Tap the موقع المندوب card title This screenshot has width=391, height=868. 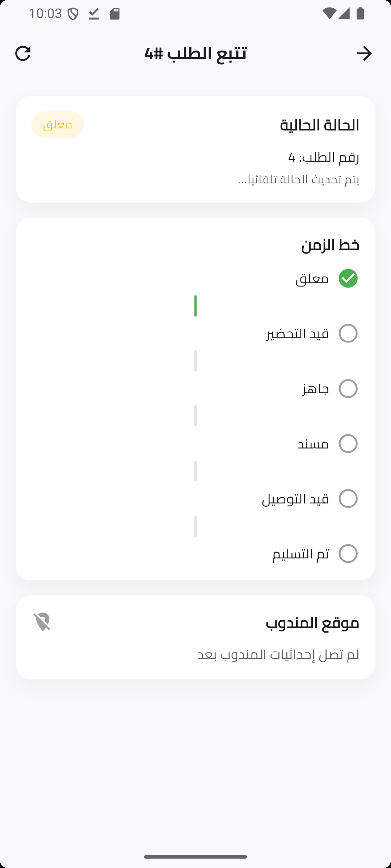312,623
